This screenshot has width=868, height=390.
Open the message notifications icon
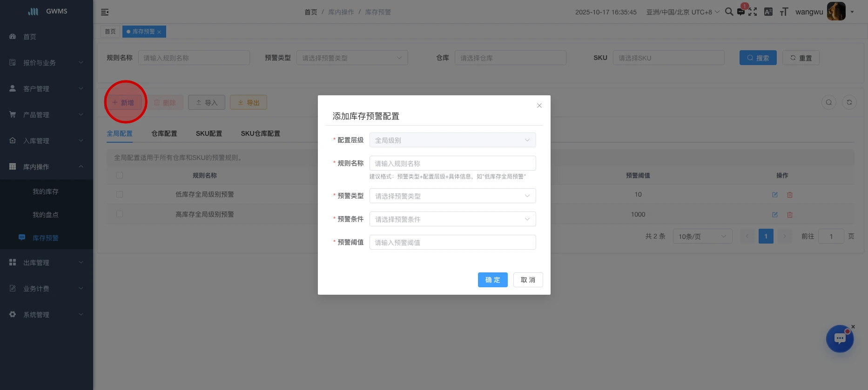[741, 12]
